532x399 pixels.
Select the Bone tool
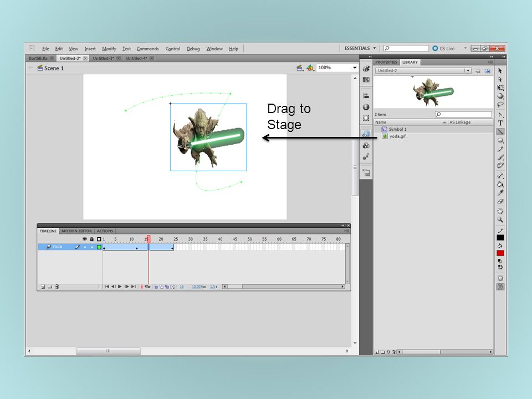(x=500, y=176)
